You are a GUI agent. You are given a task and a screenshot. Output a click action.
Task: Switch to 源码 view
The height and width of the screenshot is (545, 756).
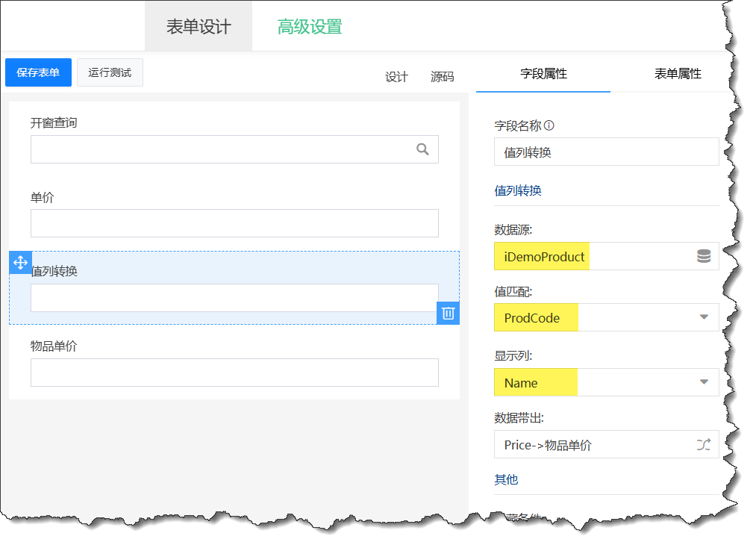(x=442, y=77)
